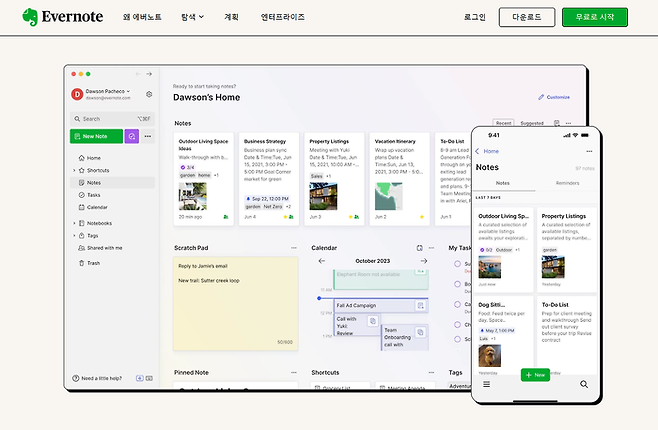658x430 pixels.
Task: Select Notes in the sidebar
Action: (112, 182)
